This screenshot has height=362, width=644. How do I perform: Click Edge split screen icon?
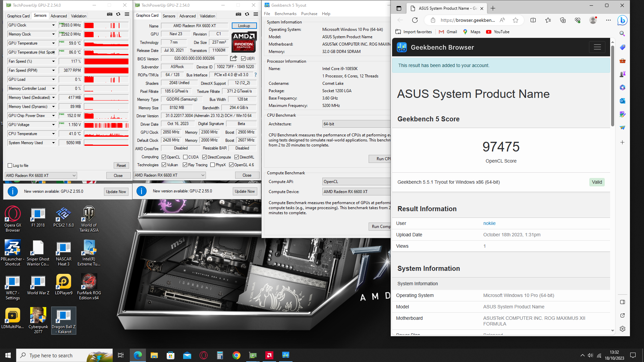[x=533, y=20]
